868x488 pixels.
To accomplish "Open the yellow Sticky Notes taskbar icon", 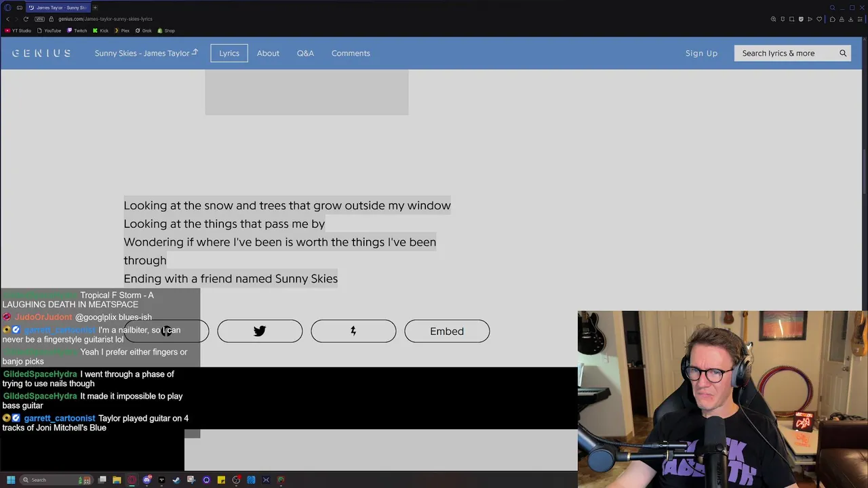I will point(221,480).
